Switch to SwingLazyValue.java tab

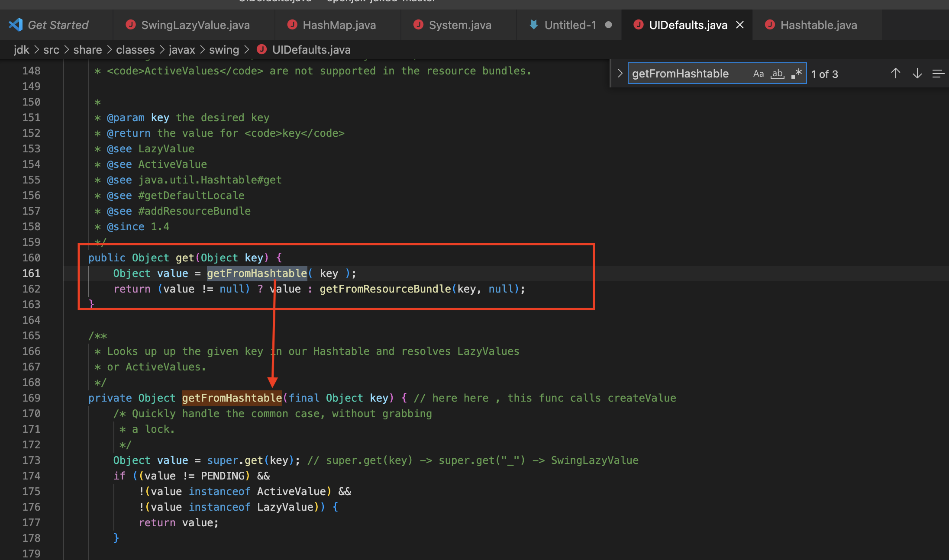click(x=194, y=25)
